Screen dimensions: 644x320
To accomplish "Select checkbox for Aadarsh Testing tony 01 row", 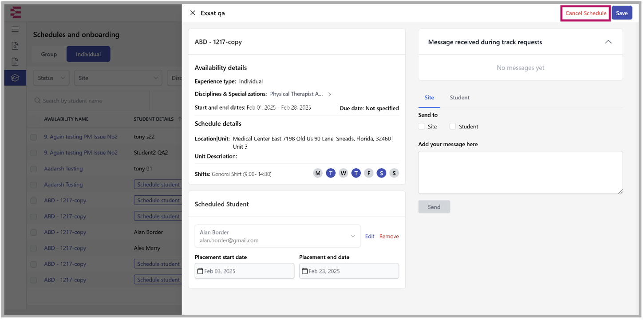I will 34,169.
